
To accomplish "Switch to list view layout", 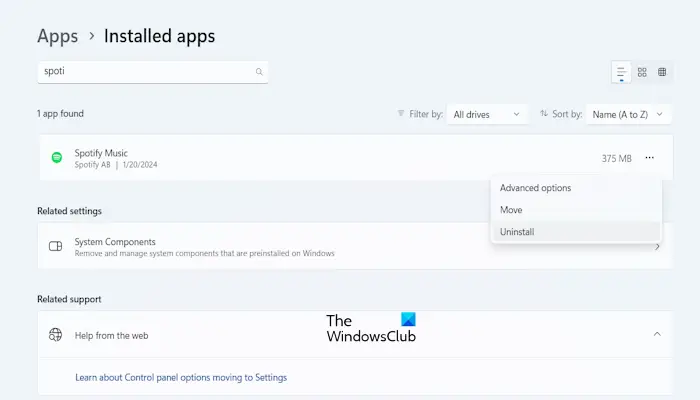I will point(621,72).
